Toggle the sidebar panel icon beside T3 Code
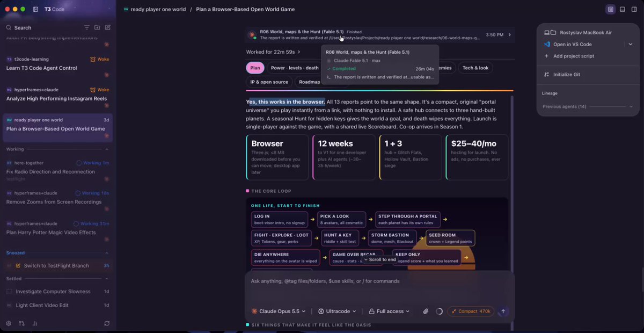The width and height of the screenshot is (644, 333). 35,9
